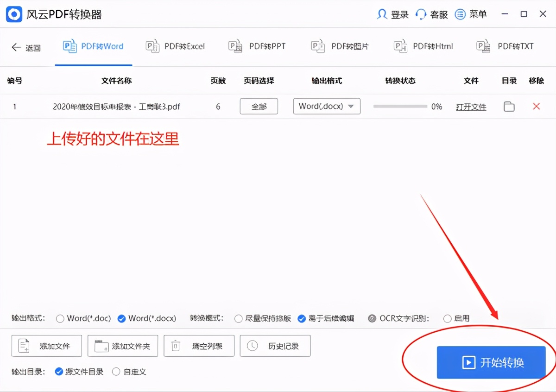The image size is (556, 392).
Task: Choose 自定义 output directory option
Action: tap(116, 371)
